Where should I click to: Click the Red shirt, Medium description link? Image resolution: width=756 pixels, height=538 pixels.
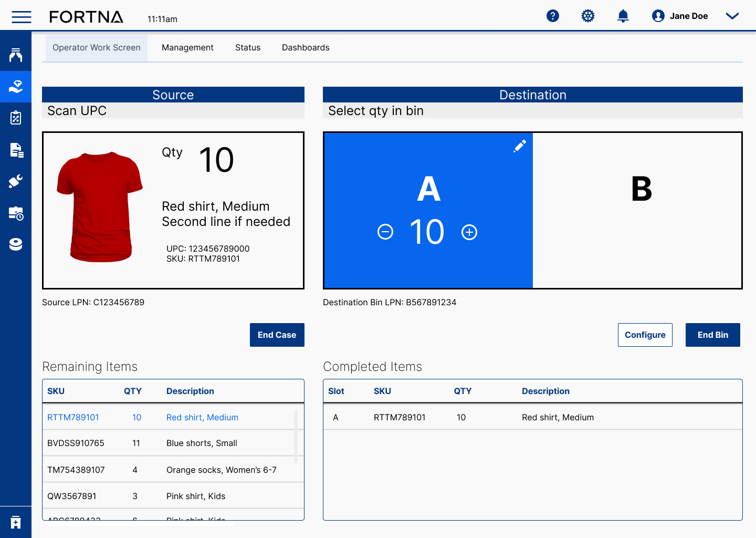(202, 417)
